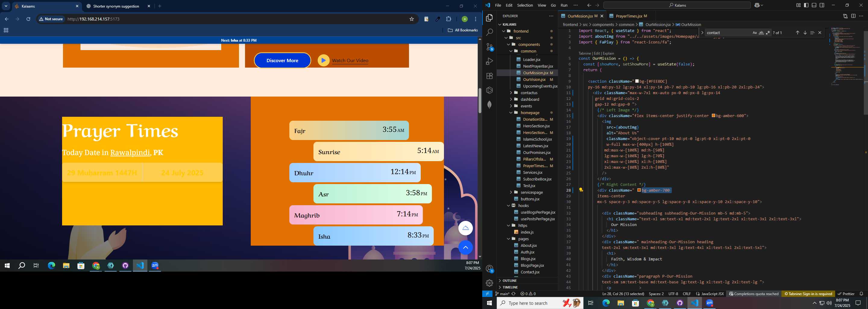Open the Run and Debug view
The image size is (868, 309).
tap(489, 61)
